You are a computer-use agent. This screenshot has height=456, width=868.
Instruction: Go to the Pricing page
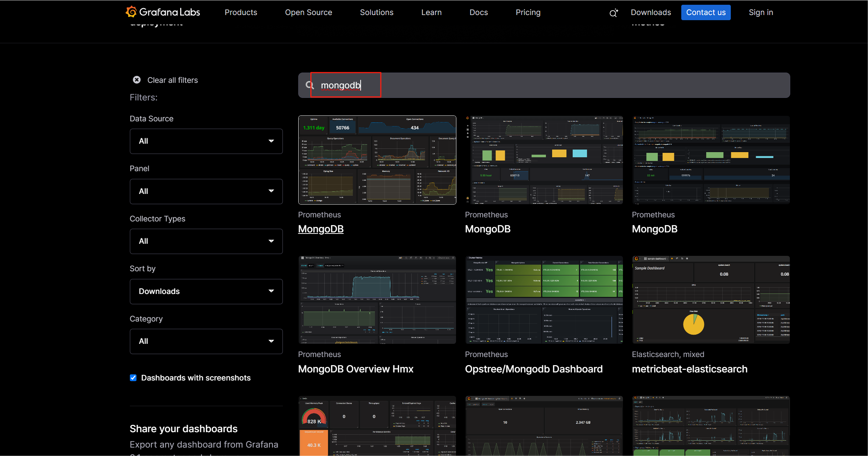click(528, 12)
